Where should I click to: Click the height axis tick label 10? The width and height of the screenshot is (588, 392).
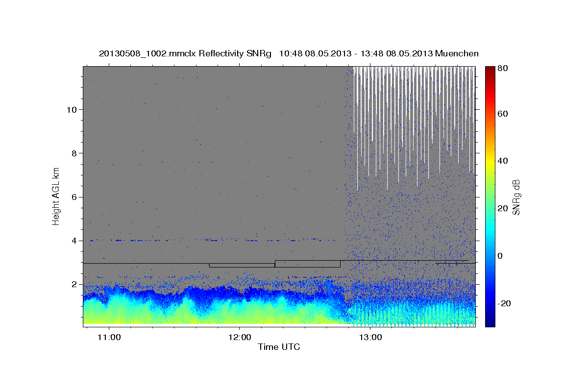tap(72, 109)
